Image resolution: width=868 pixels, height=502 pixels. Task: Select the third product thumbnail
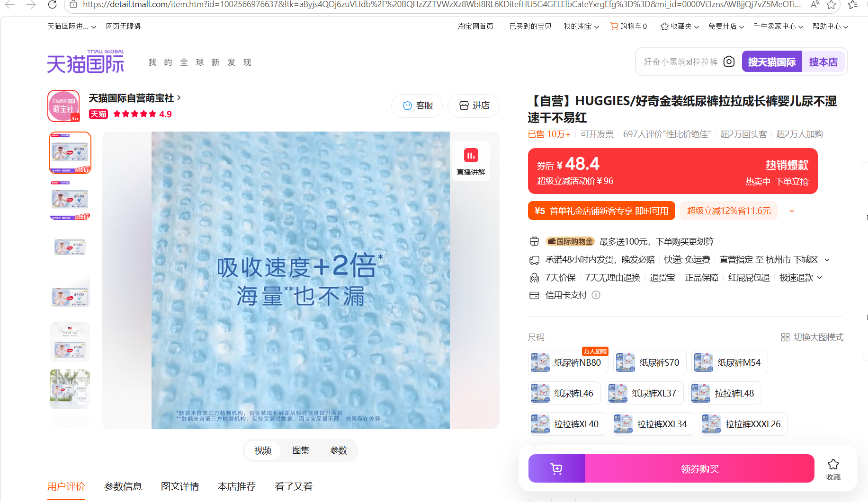coord(70,247)
